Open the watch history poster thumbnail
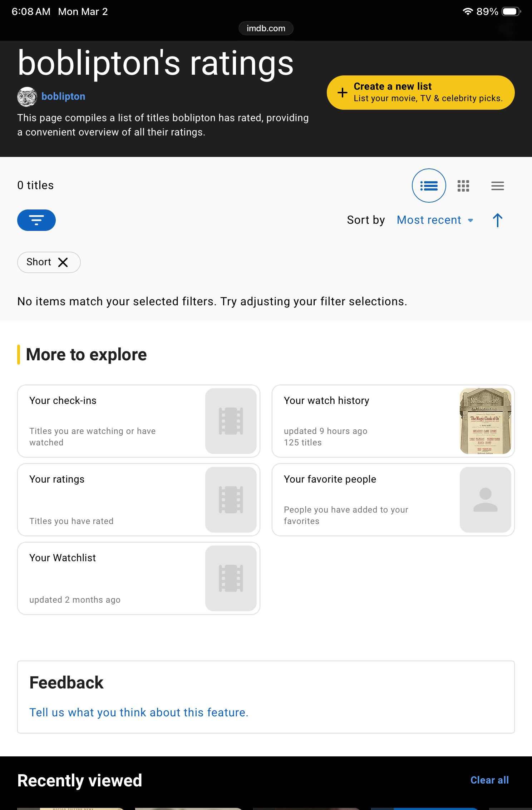The width and height of the screenshot is (532, 810). pyautogui.click(x=485, y=421)
